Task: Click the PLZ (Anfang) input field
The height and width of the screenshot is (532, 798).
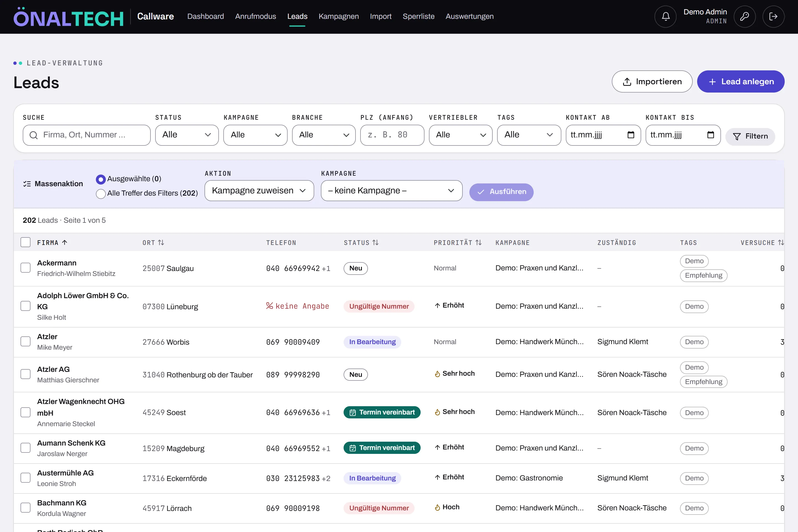Action: (392, 135)
